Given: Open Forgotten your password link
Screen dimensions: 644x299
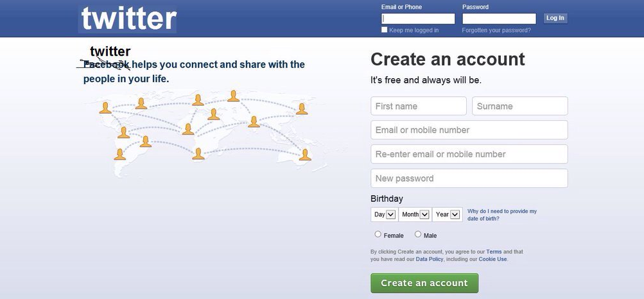Looking at the screenshot, I should point(496,30).
